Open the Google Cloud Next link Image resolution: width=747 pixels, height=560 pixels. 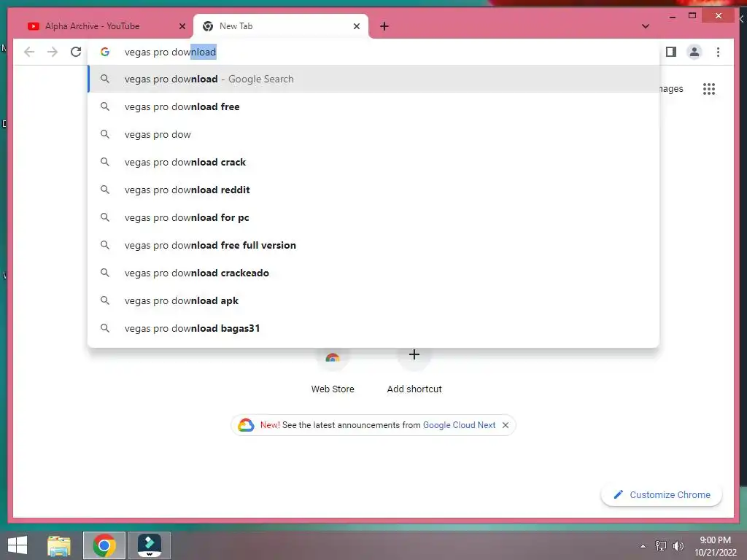pos(459,425)
